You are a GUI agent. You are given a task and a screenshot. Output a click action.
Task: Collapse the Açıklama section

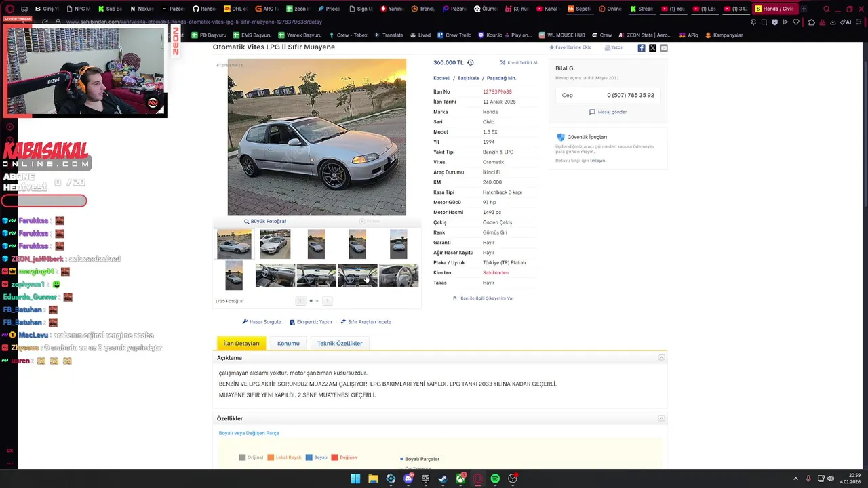(x=661, y=358)
